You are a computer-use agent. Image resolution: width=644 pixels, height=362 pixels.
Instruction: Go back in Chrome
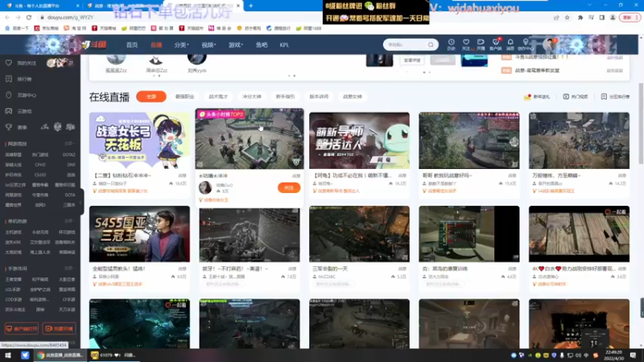coord(7,17)
